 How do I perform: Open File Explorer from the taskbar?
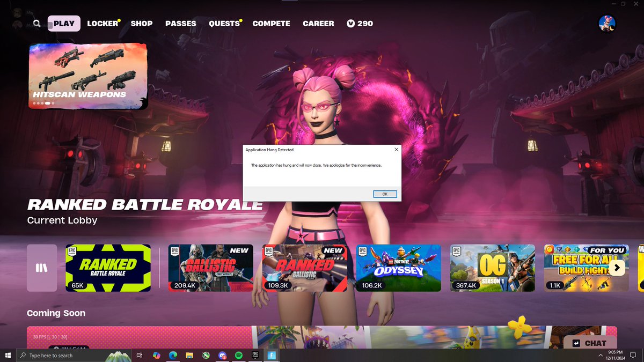point(189,356)
